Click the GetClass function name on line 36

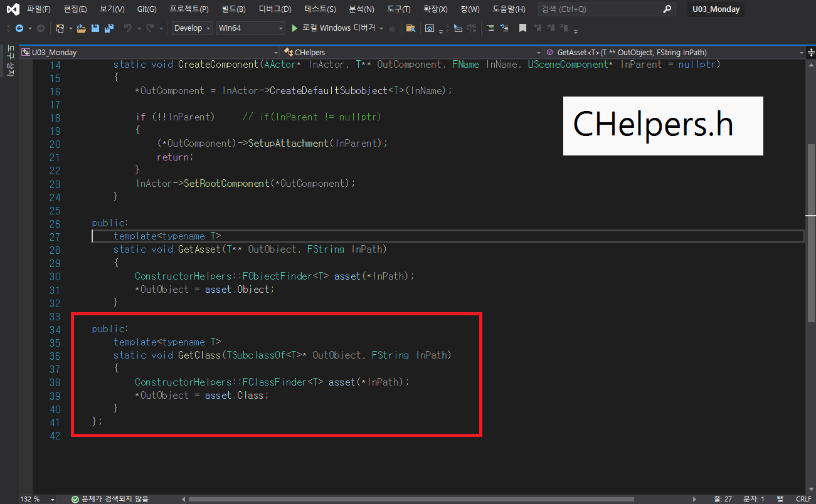coord(199,355)
